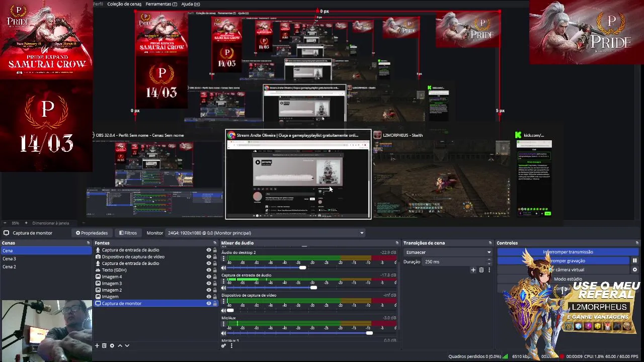The height and width of the screenshot is (362, 644).
Task: Hide Texto (GDI+) source eye icon
Action: click(x=209, y=270)
